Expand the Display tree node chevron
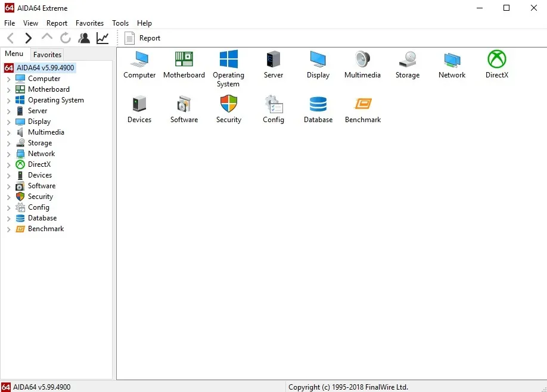 [9, 122]
